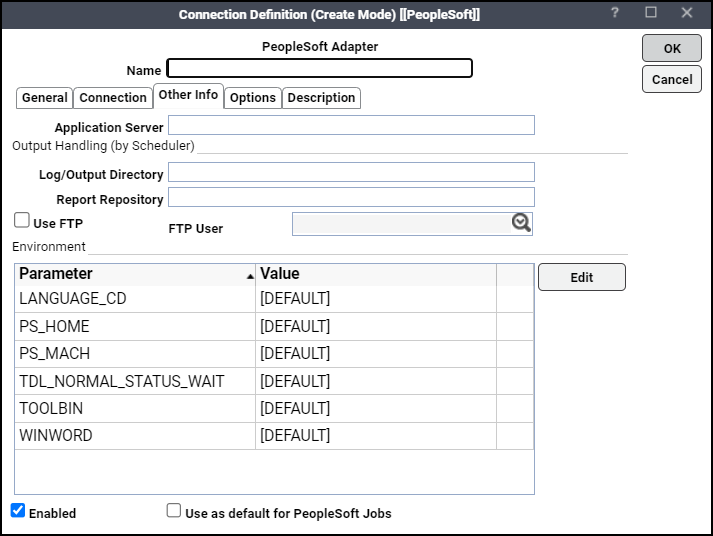Select the PS_MACH parameter row
Viewport: 713px width, 536px height.
click(274, 354)
